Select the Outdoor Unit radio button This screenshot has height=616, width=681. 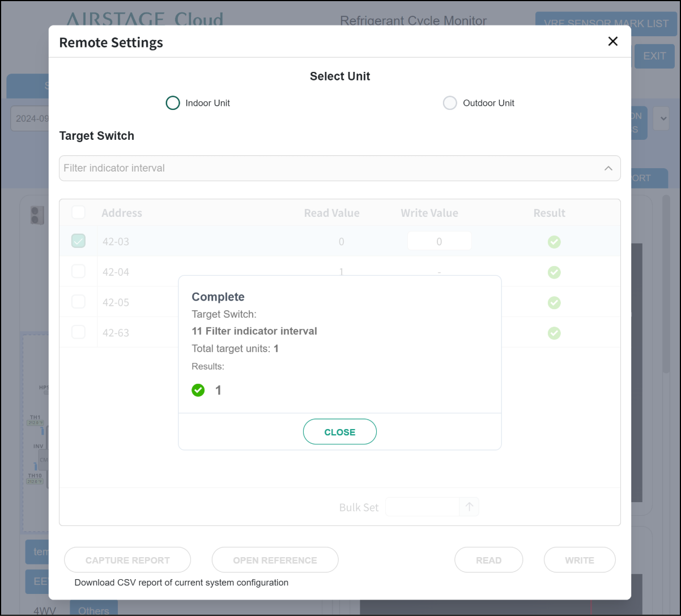coord(450,103)
